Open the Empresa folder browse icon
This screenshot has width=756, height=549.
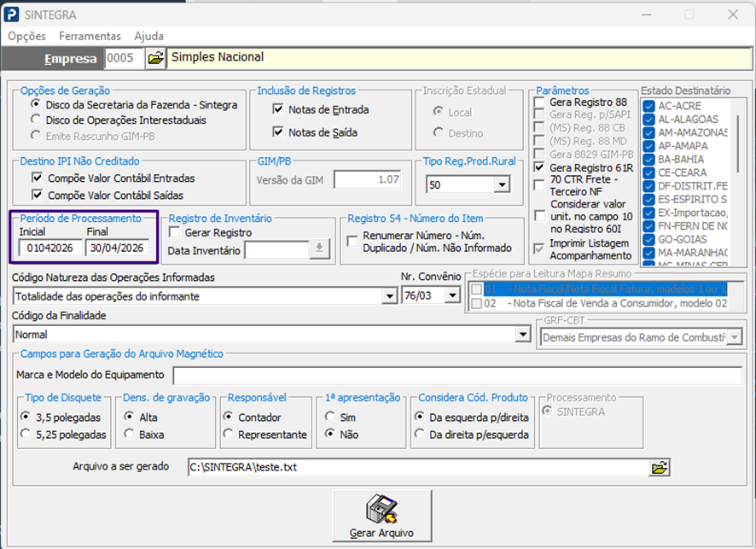(x=156, y=58)
